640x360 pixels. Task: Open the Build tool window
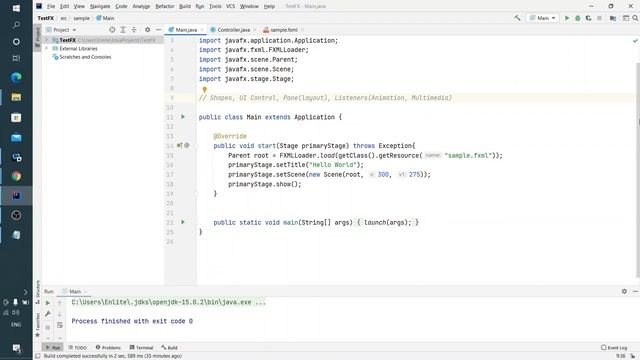tap(169, 347)
